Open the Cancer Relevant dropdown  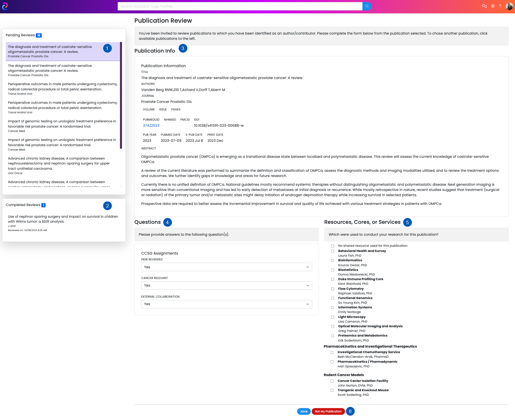pyautogui.click(x=226, y=285)
